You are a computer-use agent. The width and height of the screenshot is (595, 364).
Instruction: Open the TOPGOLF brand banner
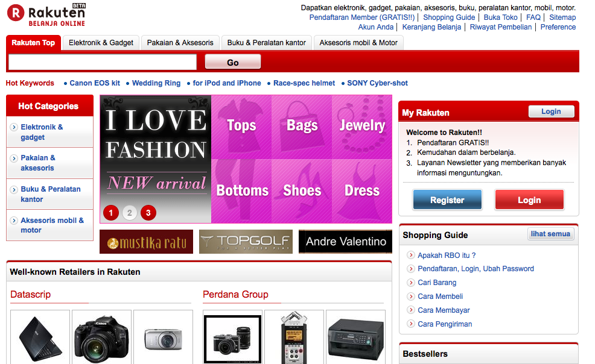(246, 242)
